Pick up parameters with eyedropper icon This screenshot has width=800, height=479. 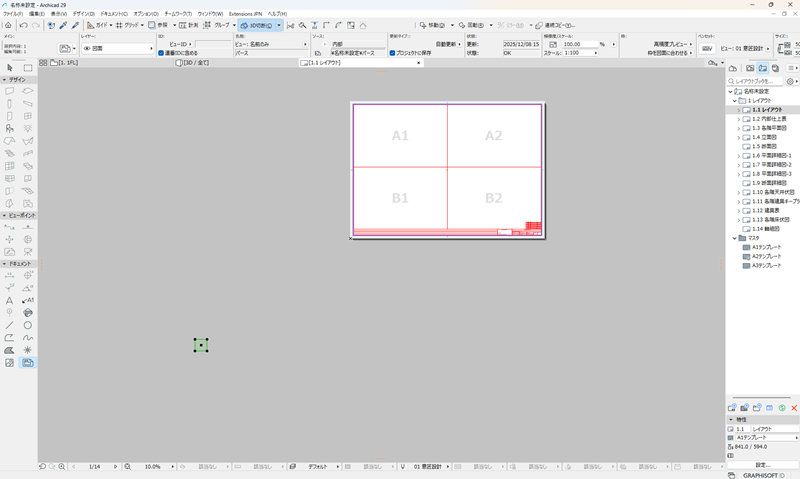pos(63,25)
